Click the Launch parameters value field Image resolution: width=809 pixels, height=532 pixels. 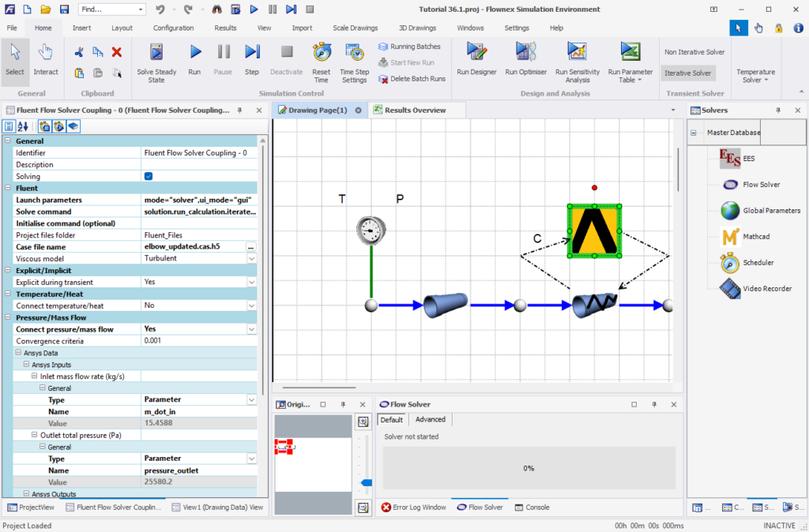[x=199, y=200]
